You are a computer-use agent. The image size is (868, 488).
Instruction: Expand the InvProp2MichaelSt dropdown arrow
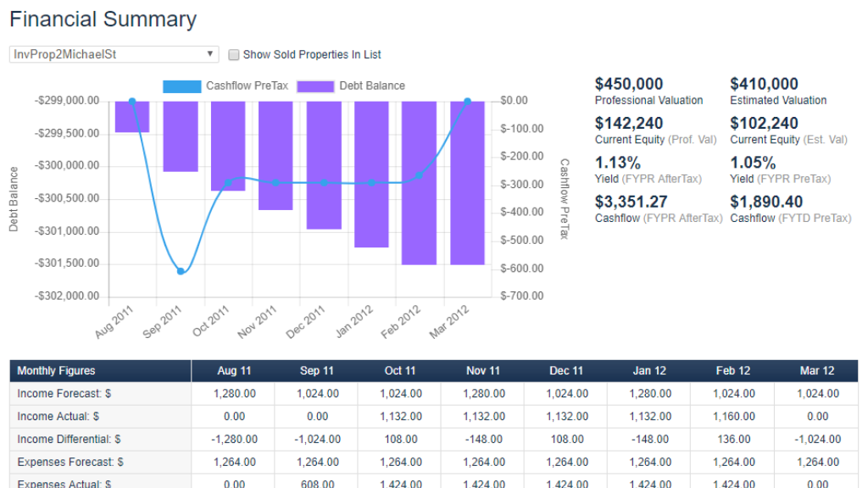[209, 53]
